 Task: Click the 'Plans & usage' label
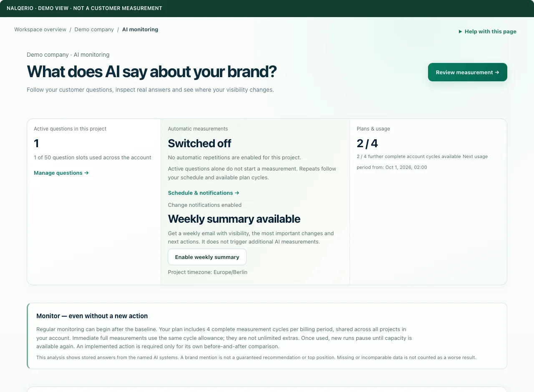click(x=373, y=129)
